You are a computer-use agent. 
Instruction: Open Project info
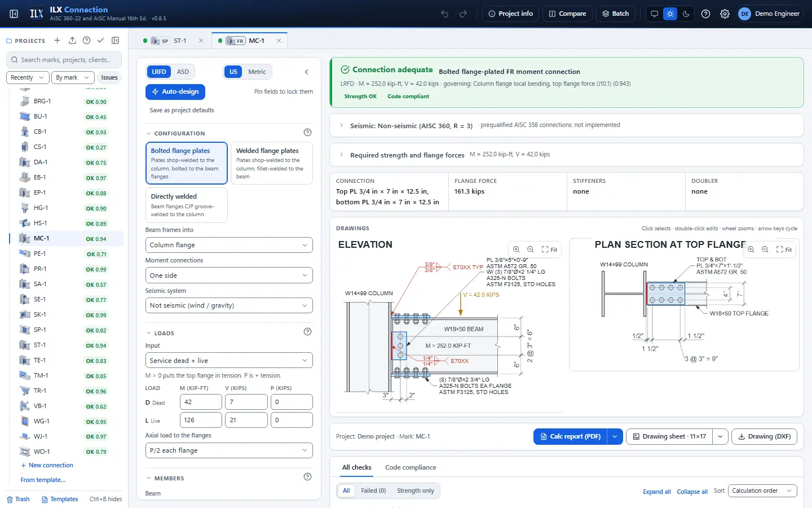[x=510, y=14]
